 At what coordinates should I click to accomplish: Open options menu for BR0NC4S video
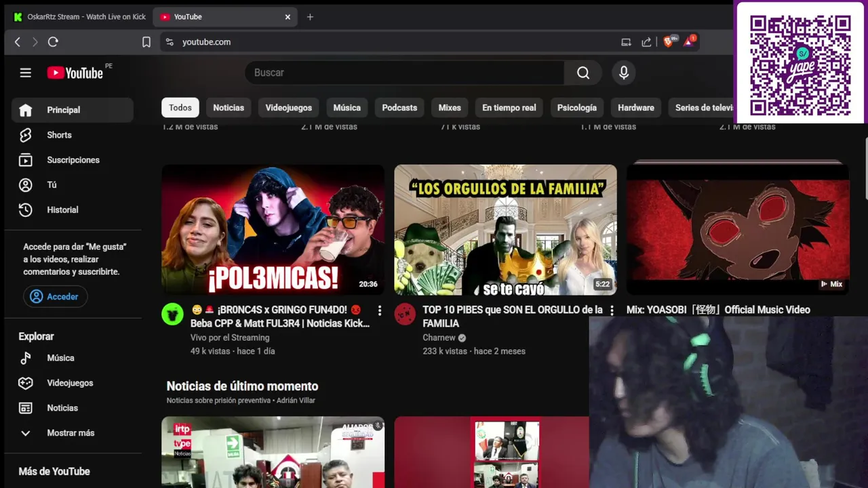[380, 310]
